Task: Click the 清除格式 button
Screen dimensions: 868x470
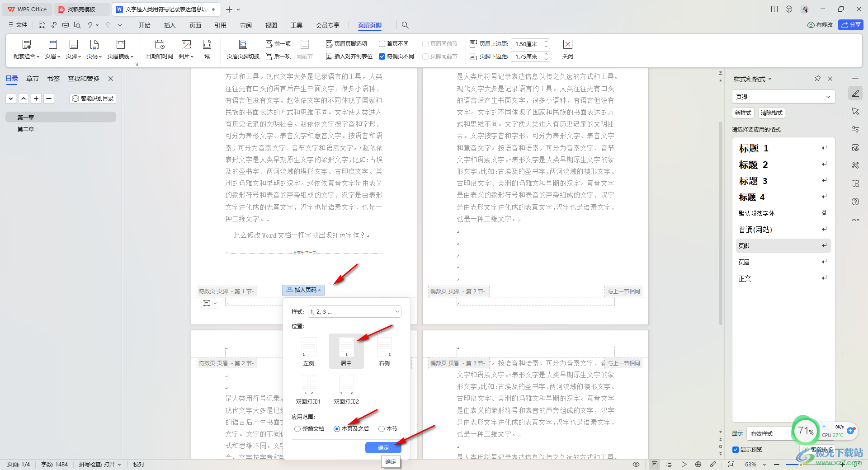Action: coord(772,113)
